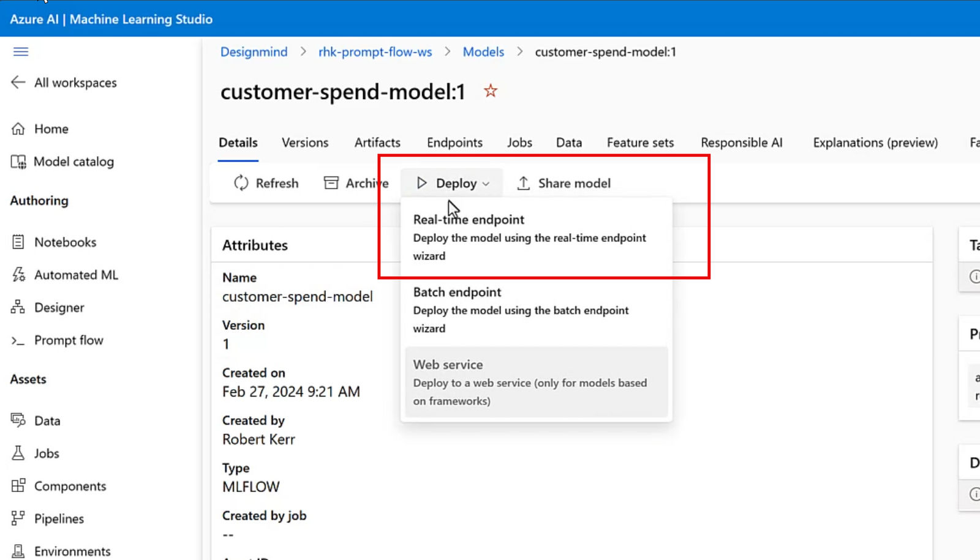
Task: Click the Share model button
Action: 563,182
